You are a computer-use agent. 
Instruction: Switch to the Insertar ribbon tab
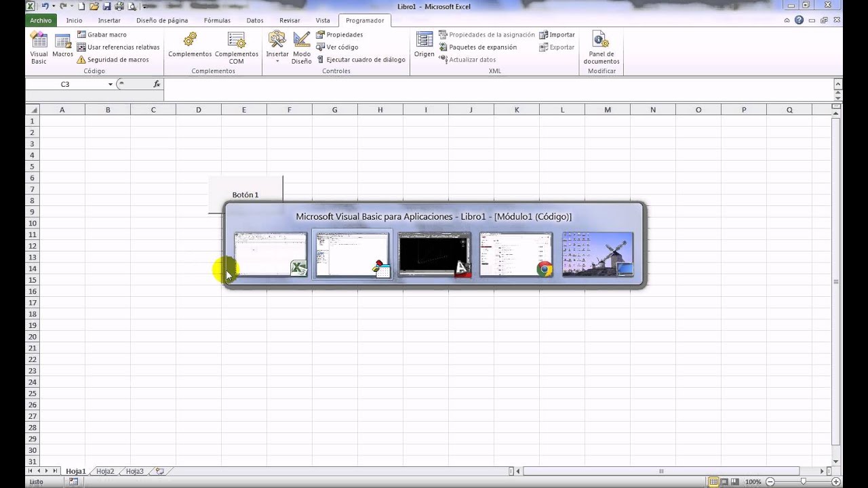point(109,20)
